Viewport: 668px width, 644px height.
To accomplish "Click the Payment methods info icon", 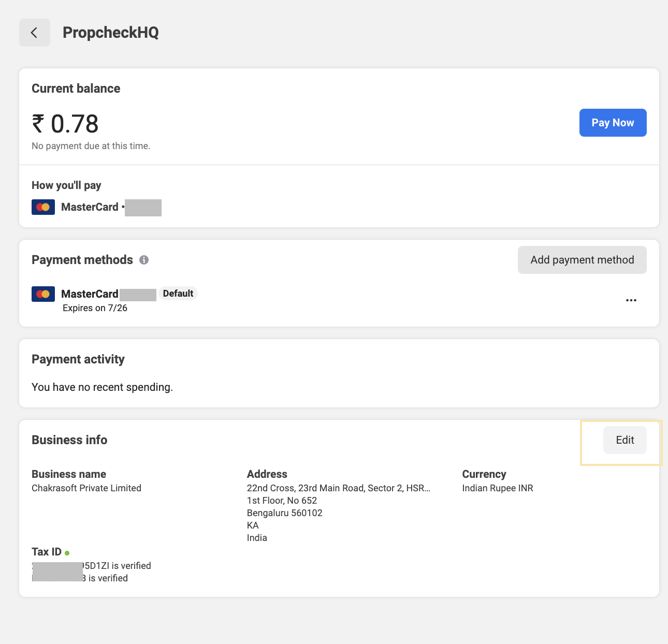I will tap(144, 260).
